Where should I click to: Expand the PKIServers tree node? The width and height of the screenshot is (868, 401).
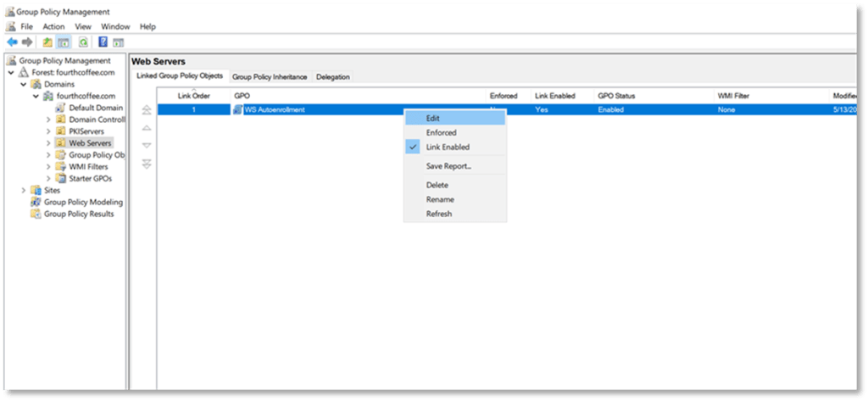48,131
